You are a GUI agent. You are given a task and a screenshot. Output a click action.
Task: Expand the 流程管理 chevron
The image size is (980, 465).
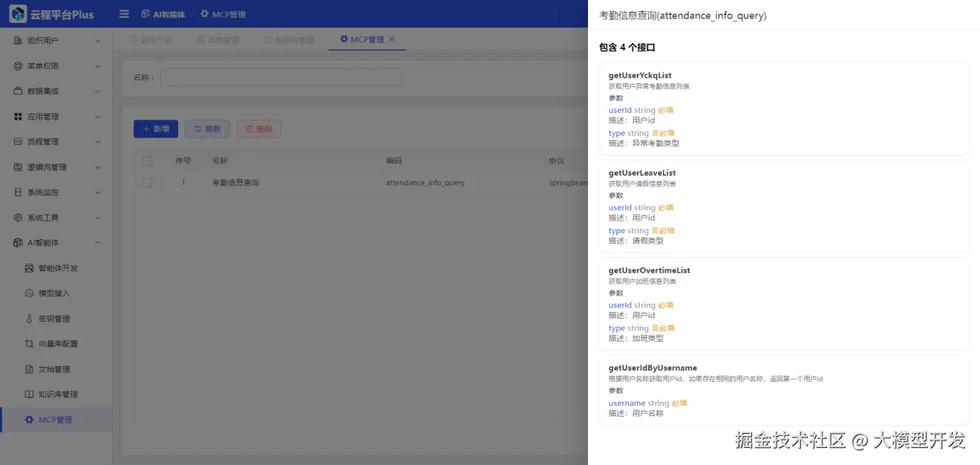pyautogui.click(x=98, y=142)
